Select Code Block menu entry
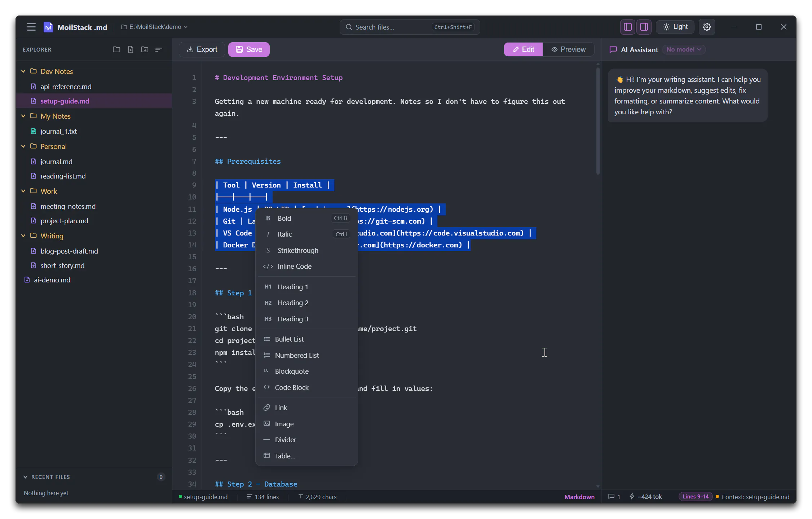 306,387
